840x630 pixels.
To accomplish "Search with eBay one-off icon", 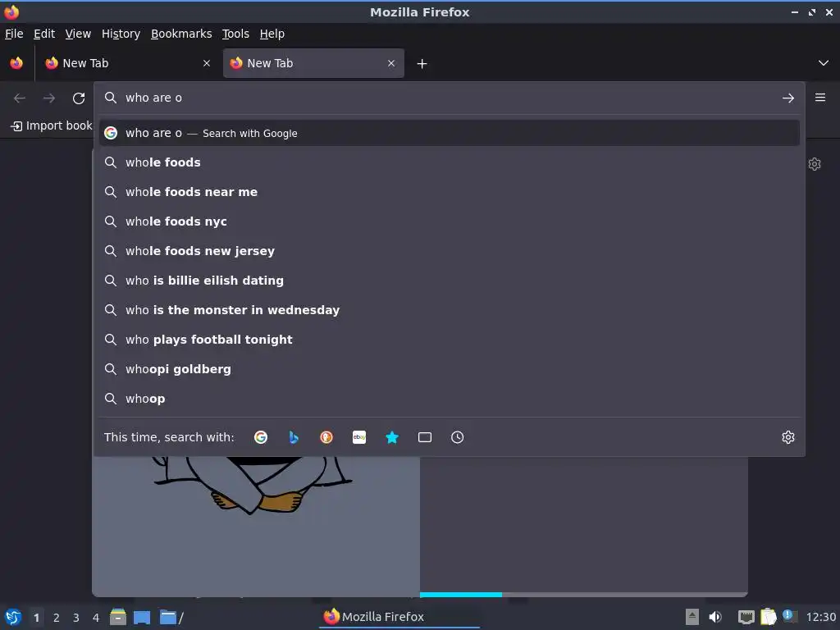I will tap(359, 437).
